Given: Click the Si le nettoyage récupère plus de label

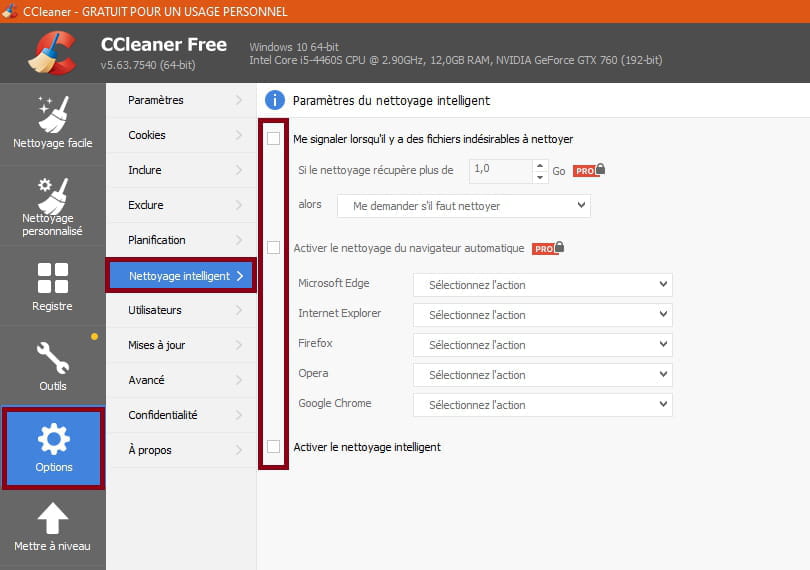Looking at the screenshot, I should coord(376,170).
